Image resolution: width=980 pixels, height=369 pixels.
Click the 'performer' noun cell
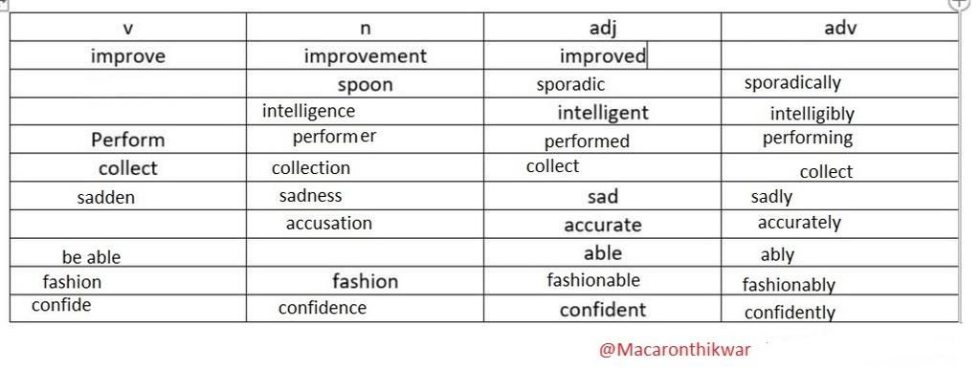click(365, 140)
